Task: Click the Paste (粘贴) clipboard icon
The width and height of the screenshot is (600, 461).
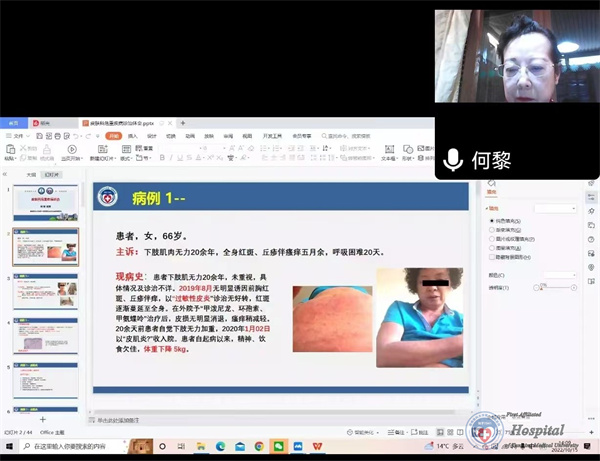Action: [x=10, y=149]
